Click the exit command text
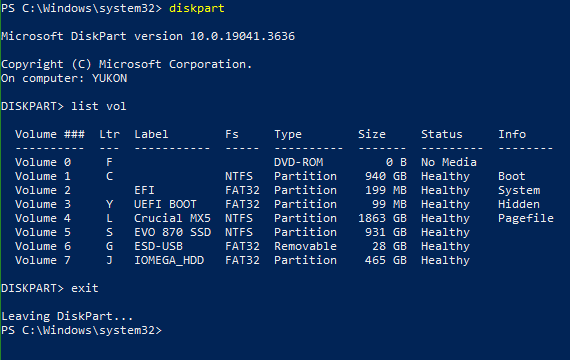 [x=85, y=288]
